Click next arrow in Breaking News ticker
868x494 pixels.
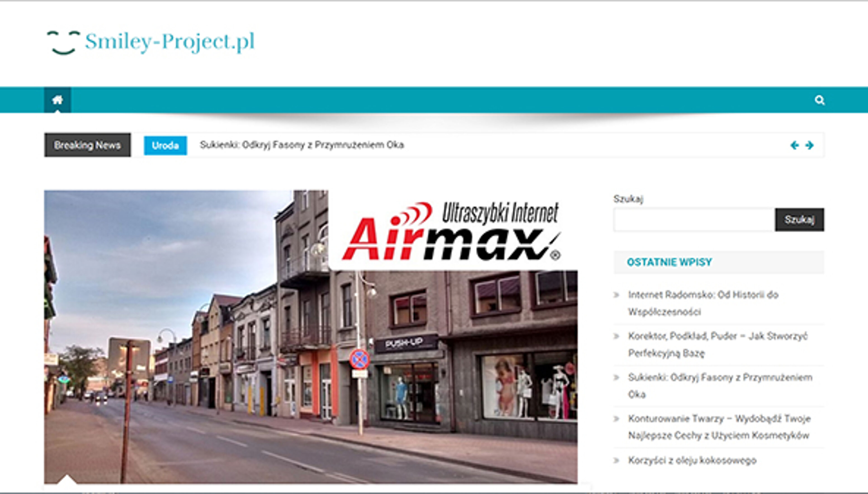[810, 145]
